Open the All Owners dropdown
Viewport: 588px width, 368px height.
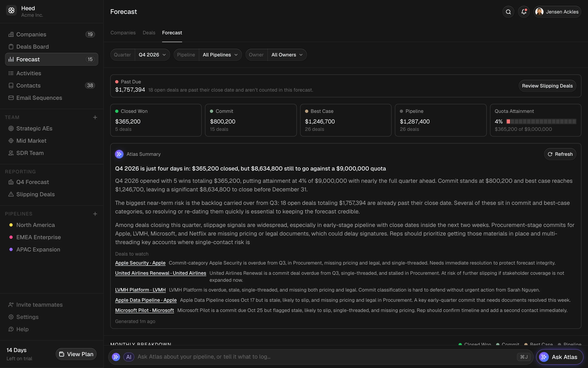coord(287,55)
